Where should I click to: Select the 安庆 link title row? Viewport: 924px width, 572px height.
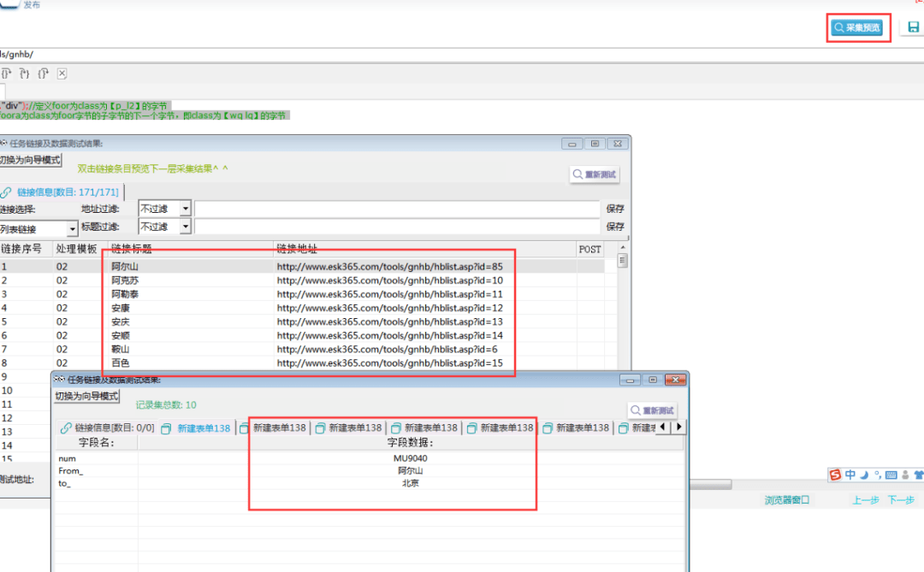pyautogui.click(x=121, y=321)
